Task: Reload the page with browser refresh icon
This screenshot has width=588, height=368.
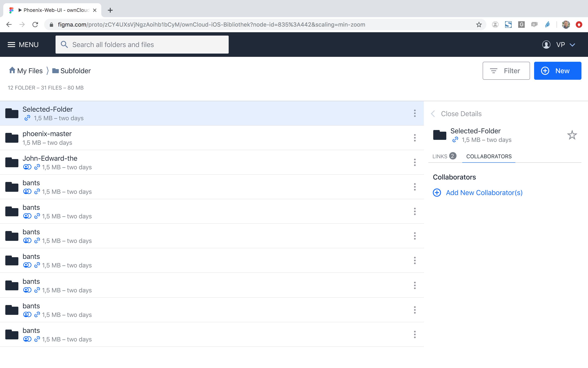Action: point(35,25)
